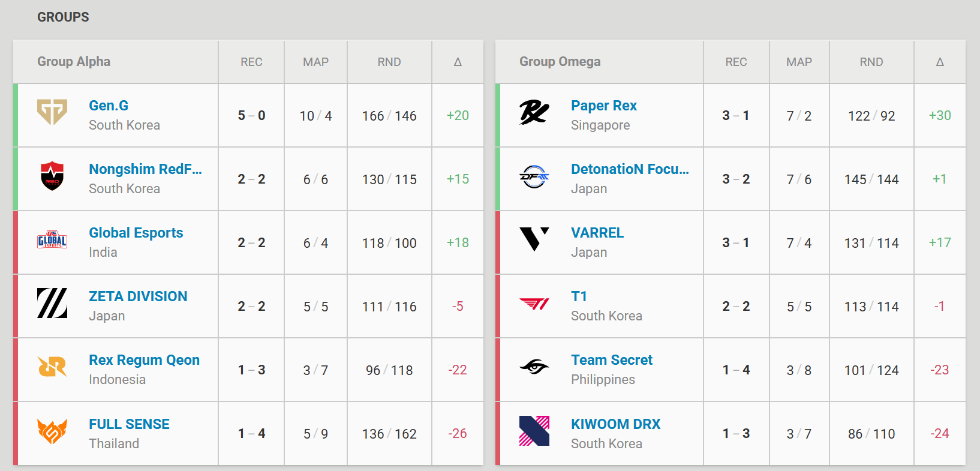Click the RND column header in Group Omega

pyautogui.click(x=871, y=62)
